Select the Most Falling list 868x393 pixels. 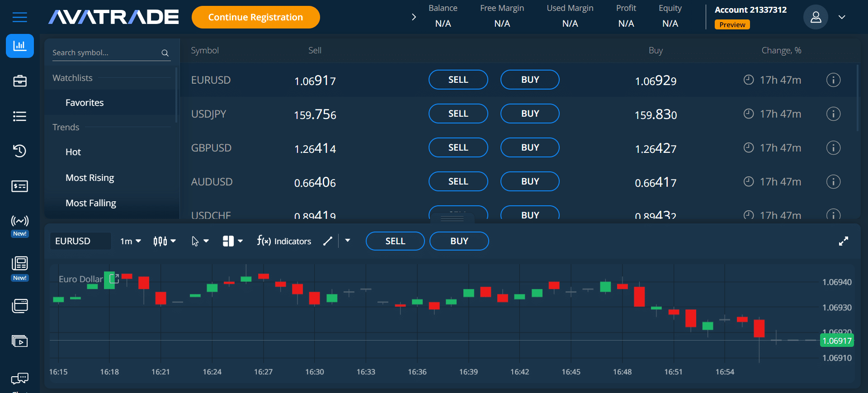coord(91,203)
